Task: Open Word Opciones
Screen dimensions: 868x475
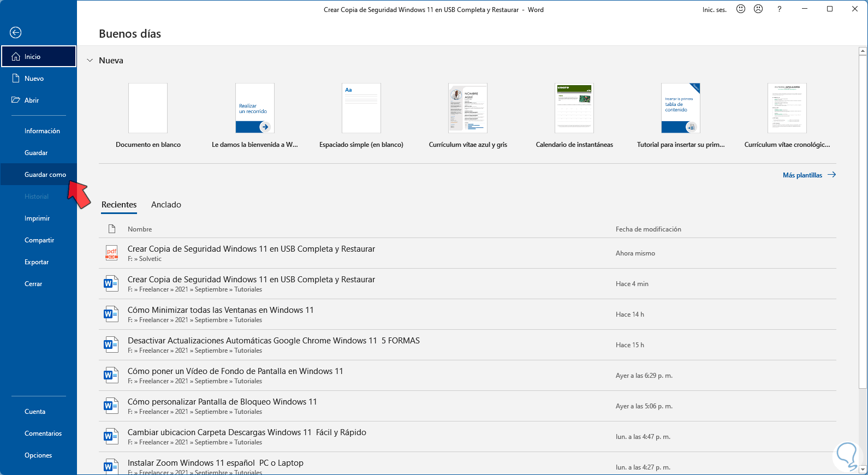Action: click(39, 455)
